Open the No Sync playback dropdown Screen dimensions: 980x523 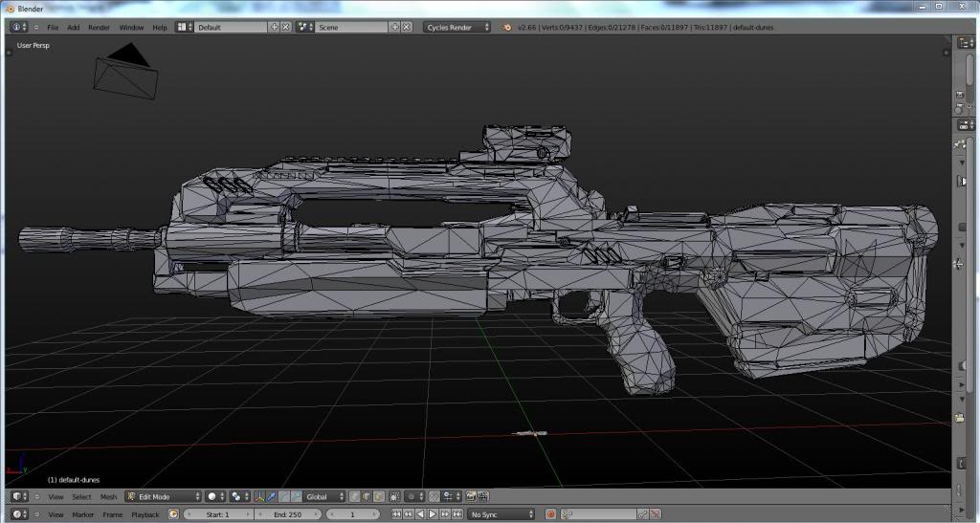point(502,514)
